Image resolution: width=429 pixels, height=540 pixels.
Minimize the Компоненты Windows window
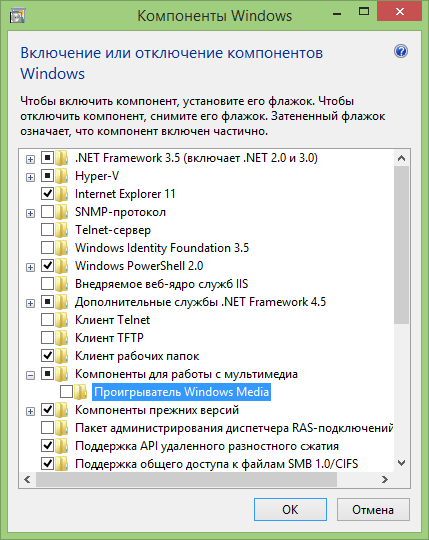point(337,13)
